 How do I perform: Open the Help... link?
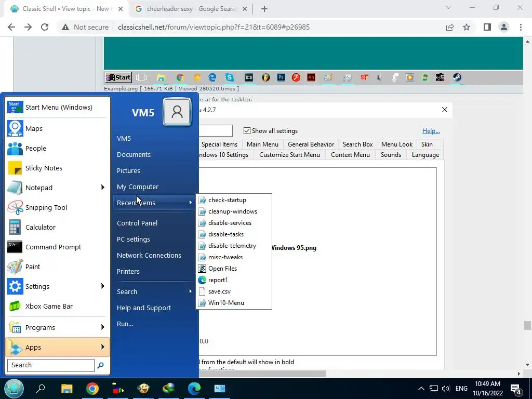point(431,130)
